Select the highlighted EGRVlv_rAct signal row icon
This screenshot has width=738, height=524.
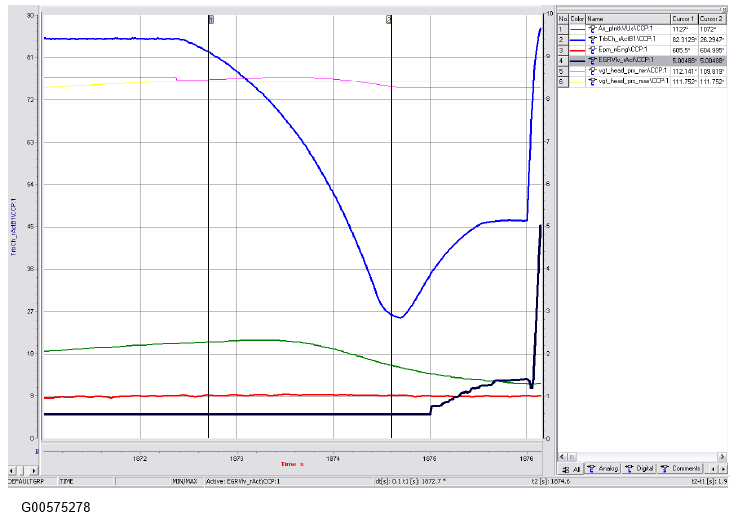pos(592,60)
